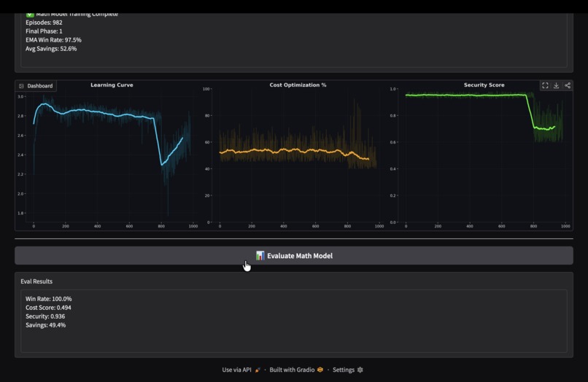Click the Eval Results label
588x382 pixels.
pyautogui.click(x=36, y=281)
